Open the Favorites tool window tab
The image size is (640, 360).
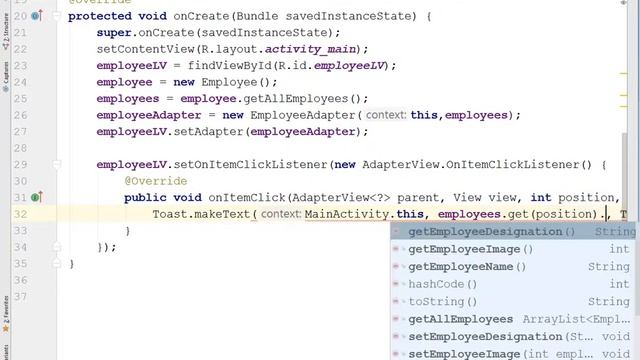(x=5, y=314)
